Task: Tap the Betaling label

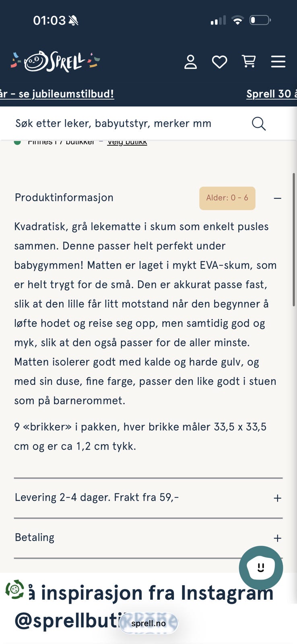Action: [35, 538]
